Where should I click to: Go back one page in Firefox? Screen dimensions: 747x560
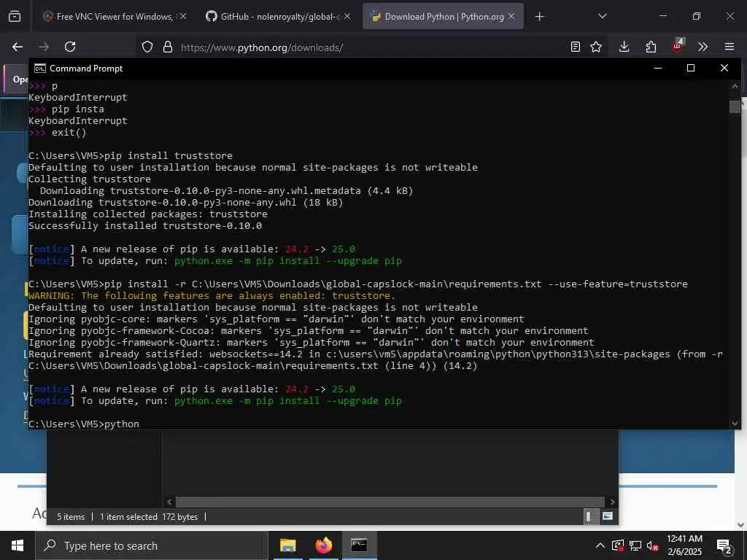click(18, 47)
